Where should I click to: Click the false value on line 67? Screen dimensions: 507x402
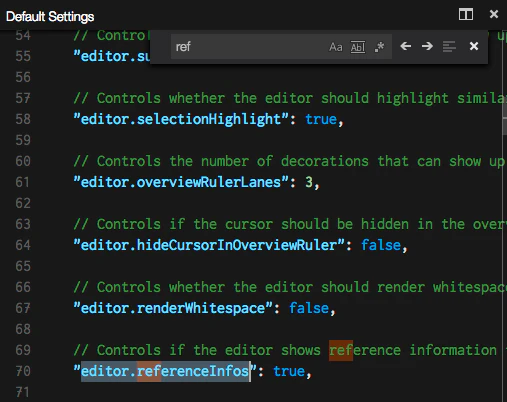pyautogui.click(x=309, y=308)
